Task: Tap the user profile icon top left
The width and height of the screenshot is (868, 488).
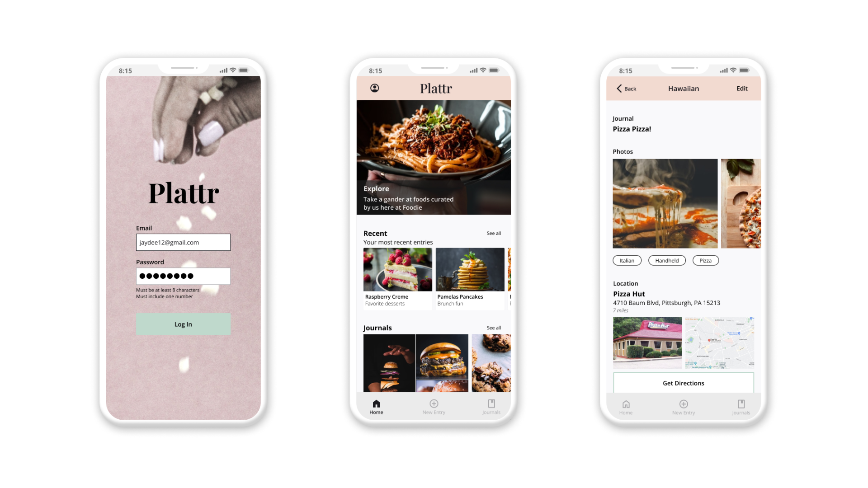Action: [375, 88]
